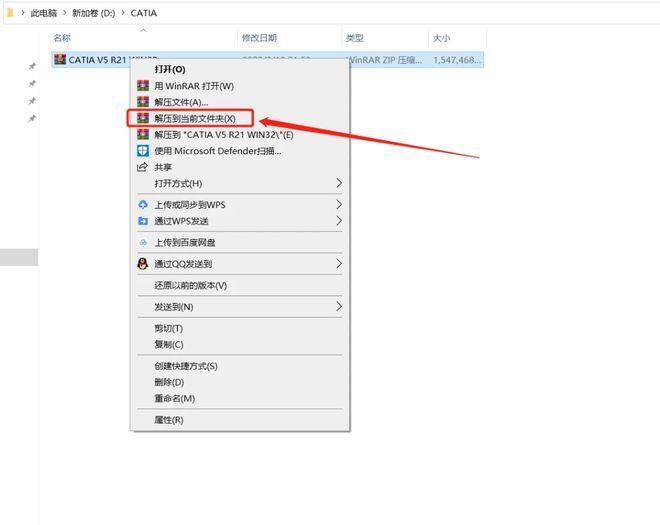Click WinRAR icon beside 解压文件(A)...
This screenshot has width=660, height=525.
pyautogui.click(x=143, y=102)
